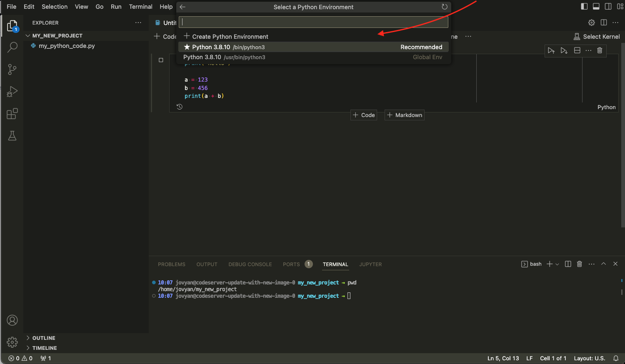Click Select Kernel button
The height and width of the screenshot is (364, 625).
597,37
